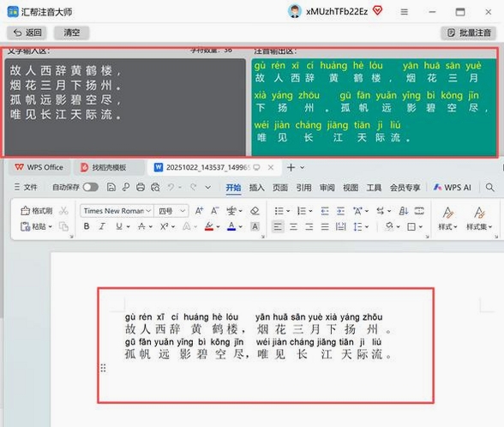Click the save document icon
Viewport: 504px width, 427px height.
click(111, 187)
